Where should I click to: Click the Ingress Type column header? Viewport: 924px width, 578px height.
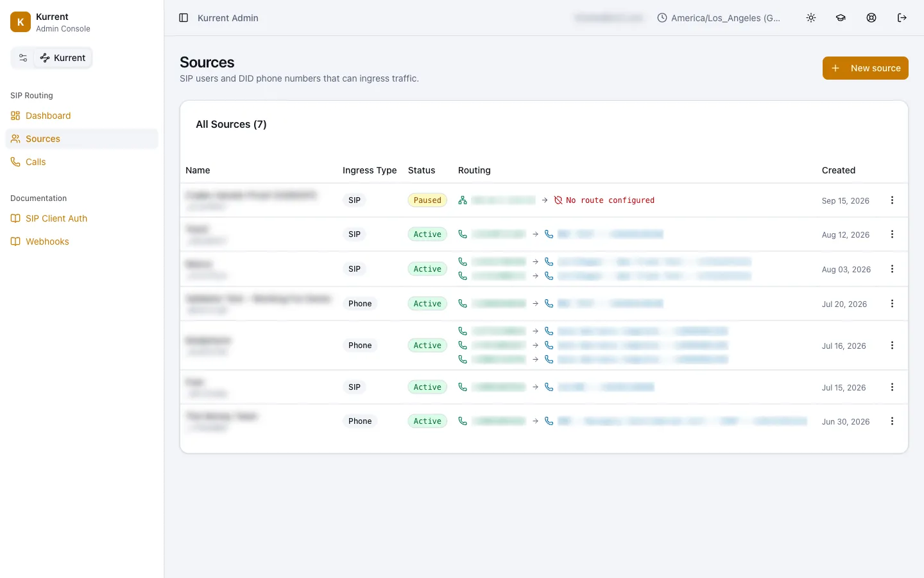coord(370,170)
